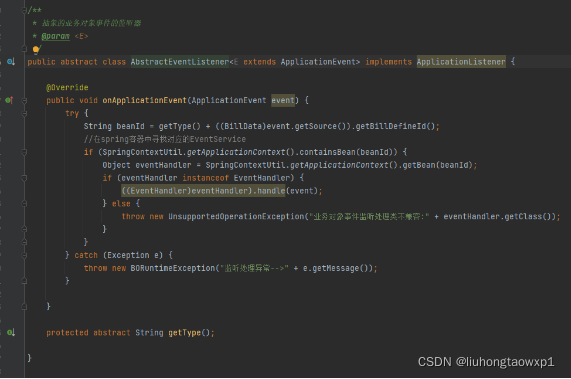The width and height of the screenshot is (571, 379).
Task: Collapse the try block fold marker
Action: [24, 114]
